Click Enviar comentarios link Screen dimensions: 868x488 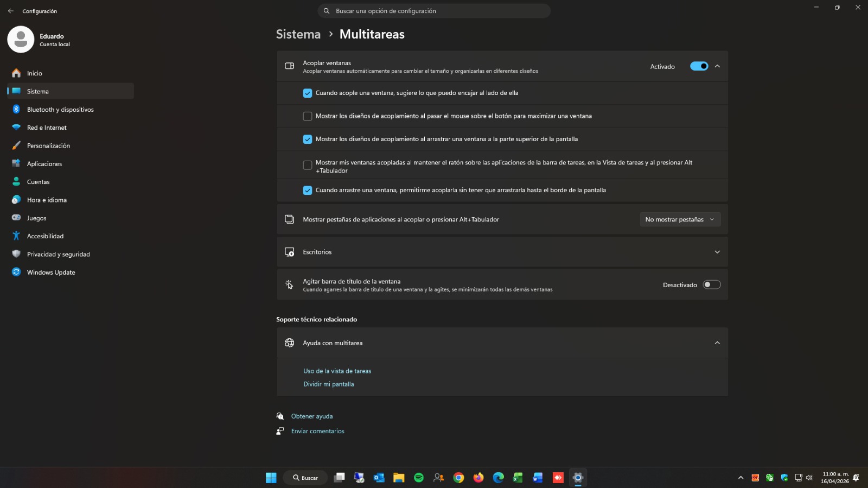[318, 431]
